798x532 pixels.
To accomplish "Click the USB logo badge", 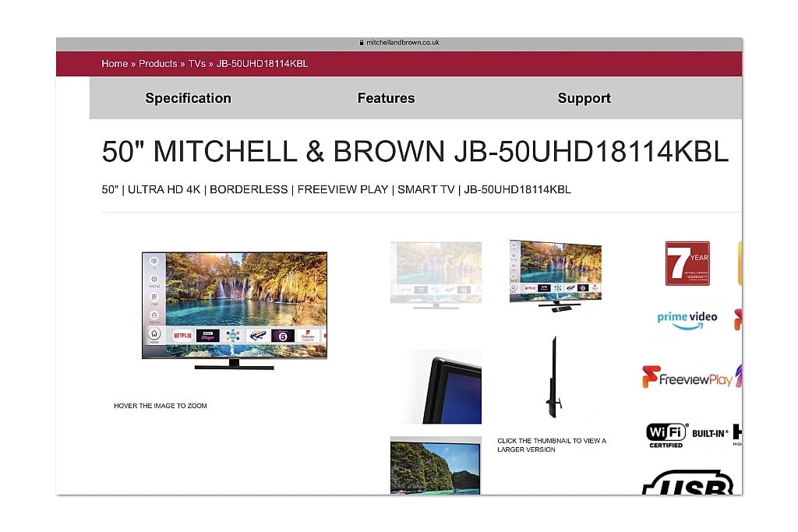I will [687, 482].
